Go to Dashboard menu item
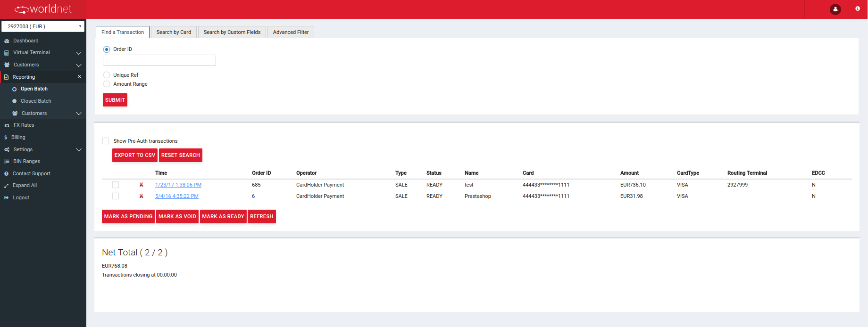This screenshot has height=327, width=868. [26, 41]
